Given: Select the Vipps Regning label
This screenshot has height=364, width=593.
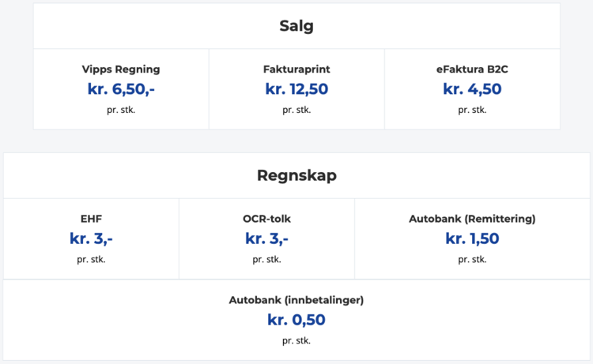Looking at the screenshot, I should [121, 69].
